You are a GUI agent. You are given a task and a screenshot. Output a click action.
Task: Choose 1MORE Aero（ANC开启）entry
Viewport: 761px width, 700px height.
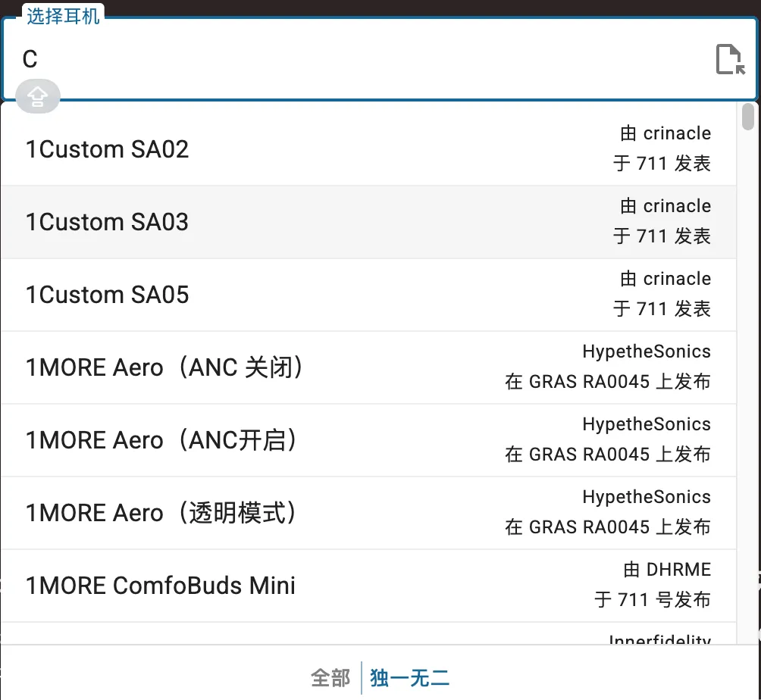[161, 440]
